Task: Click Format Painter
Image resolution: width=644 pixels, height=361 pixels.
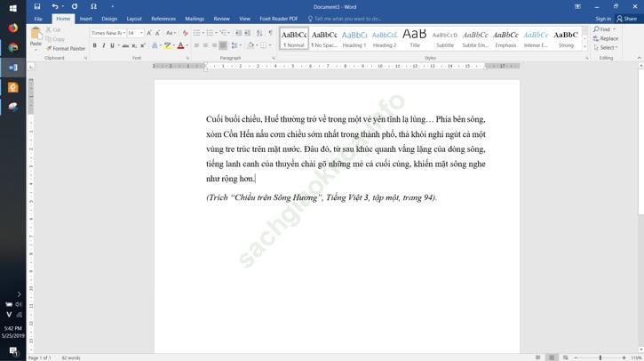Action: pyautogui.click(x=66, y=49)
